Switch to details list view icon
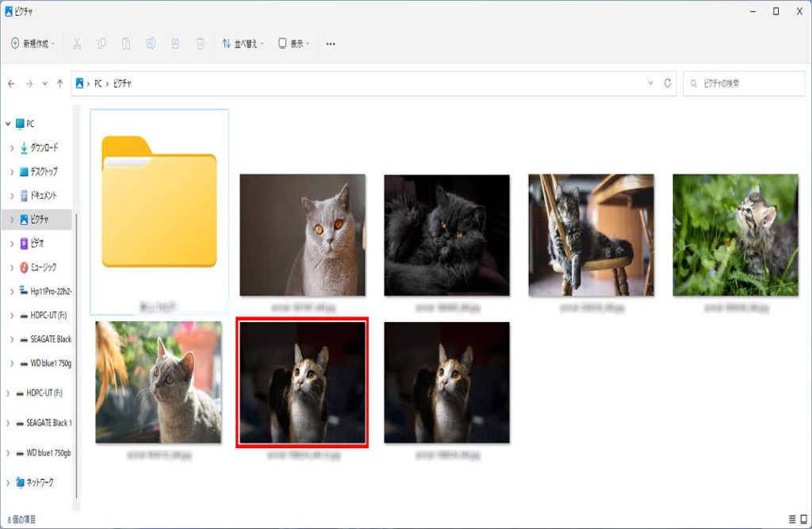812x529 pixels. (791, 519)
